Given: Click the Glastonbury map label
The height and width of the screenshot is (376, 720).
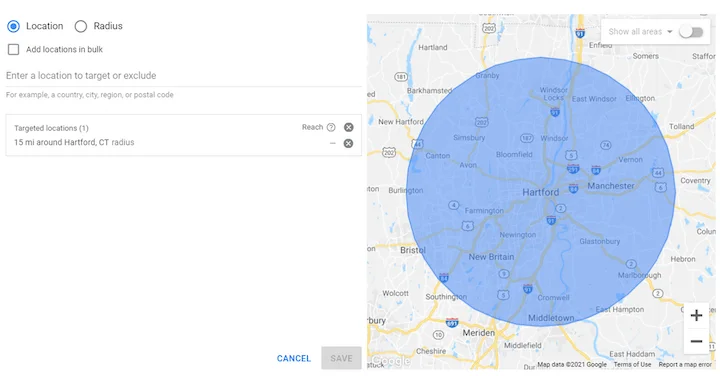Looking at the screenshot, I should coord(600,241).
